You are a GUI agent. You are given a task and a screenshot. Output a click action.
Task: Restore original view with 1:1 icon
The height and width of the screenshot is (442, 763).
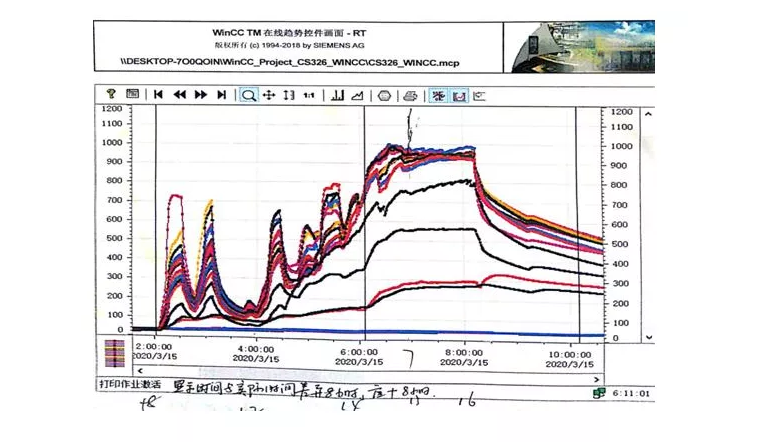pyautogui.click(x=309, y=95)
